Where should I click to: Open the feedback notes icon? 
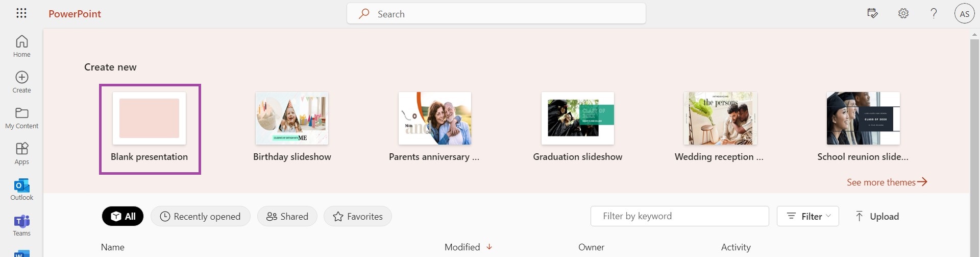click(873, 14)
